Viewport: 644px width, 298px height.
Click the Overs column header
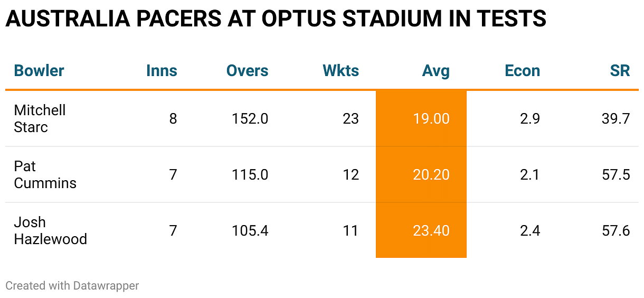(247, 71)
